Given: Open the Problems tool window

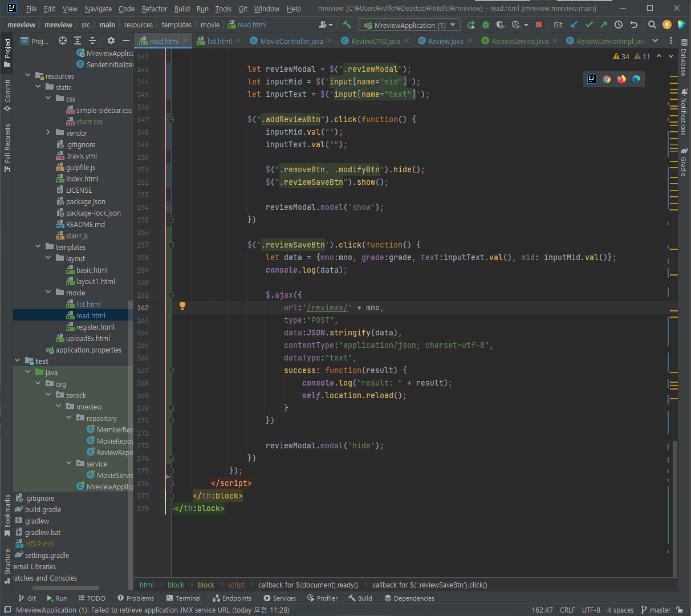Looking at the screenshot, I should 136,598.
